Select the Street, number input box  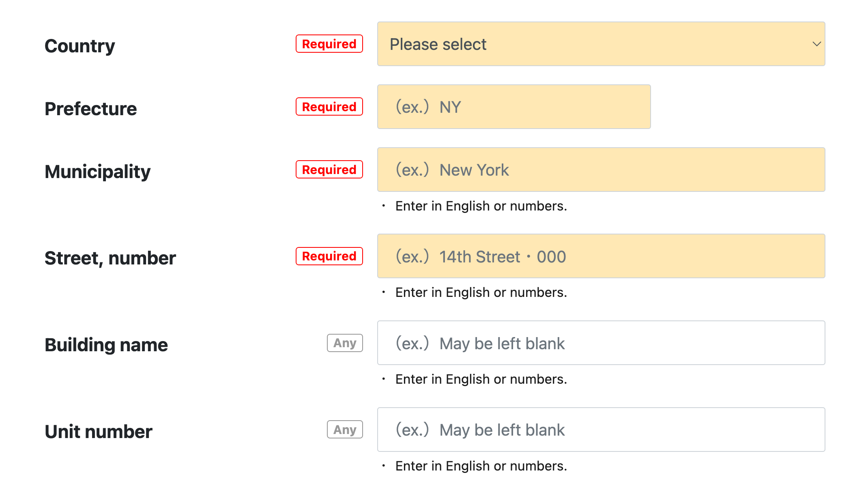point(601,256)
